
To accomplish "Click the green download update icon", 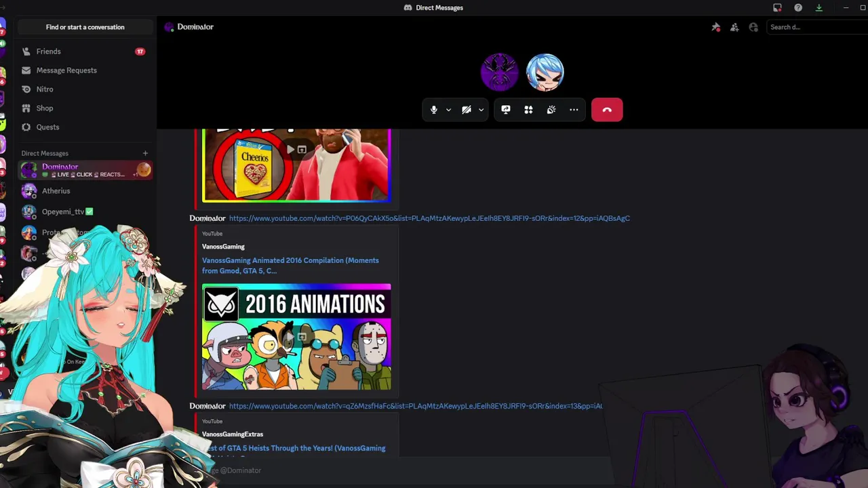I will point(818,7).
